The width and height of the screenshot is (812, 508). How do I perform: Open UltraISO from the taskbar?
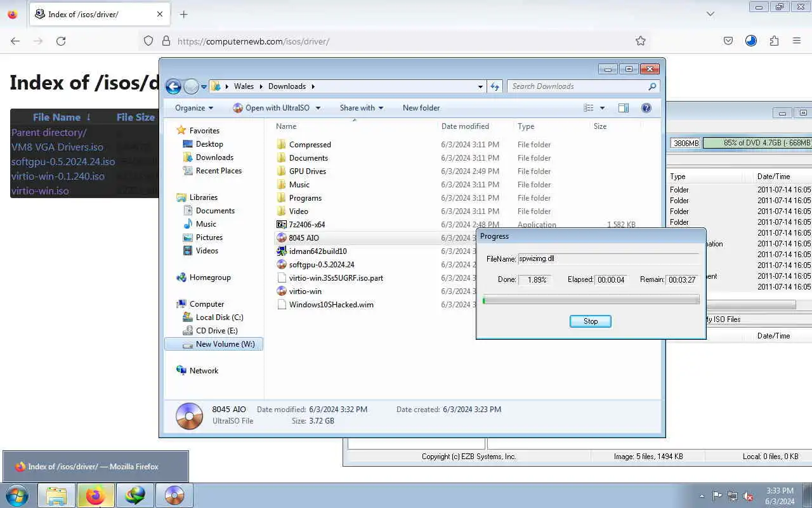(x=174, y=495)
